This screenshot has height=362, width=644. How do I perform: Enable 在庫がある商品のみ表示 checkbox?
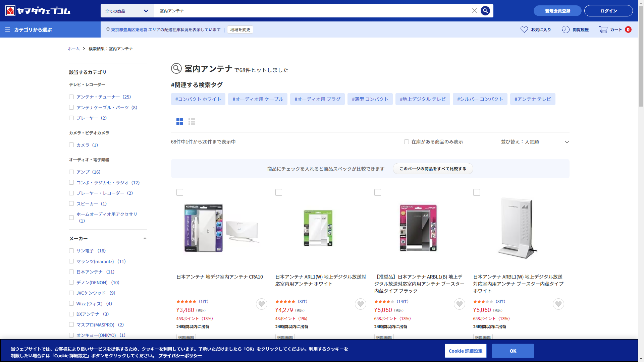tap(407, 142)
